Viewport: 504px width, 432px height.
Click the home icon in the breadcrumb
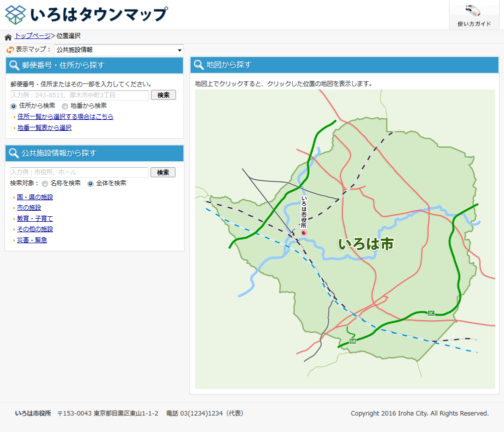[x=8, y=37]
